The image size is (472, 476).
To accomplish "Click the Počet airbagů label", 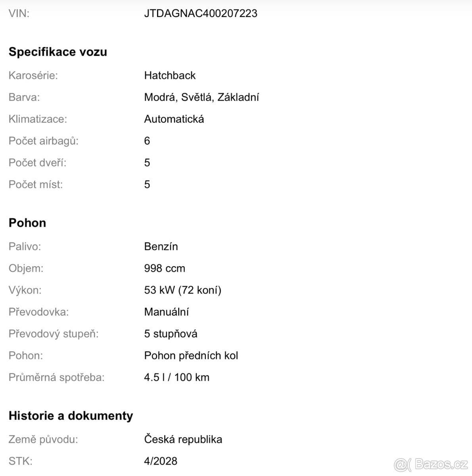I will [x=44, y=141].
